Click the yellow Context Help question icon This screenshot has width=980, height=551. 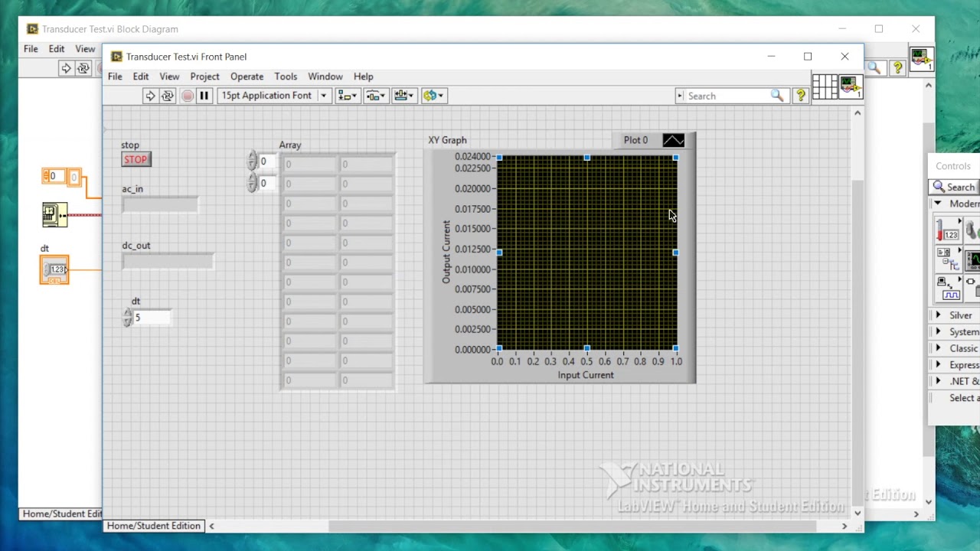pyautogui.click(x=800, y=96)
